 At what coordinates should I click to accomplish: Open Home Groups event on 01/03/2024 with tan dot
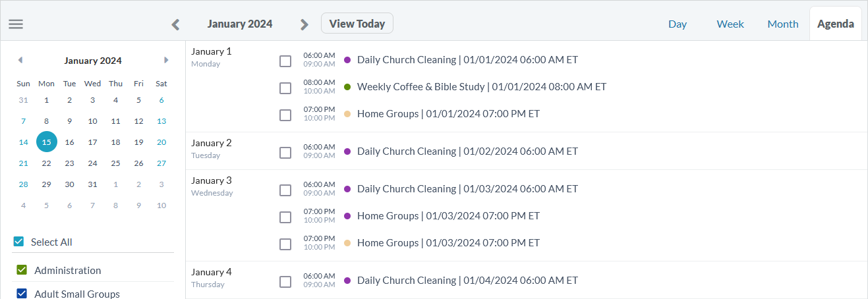tap(448, 243)
